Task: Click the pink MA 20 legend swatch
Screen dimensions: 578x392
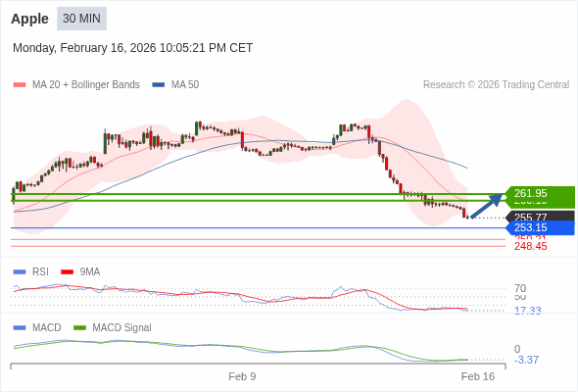Action: [x=20, y=85]
